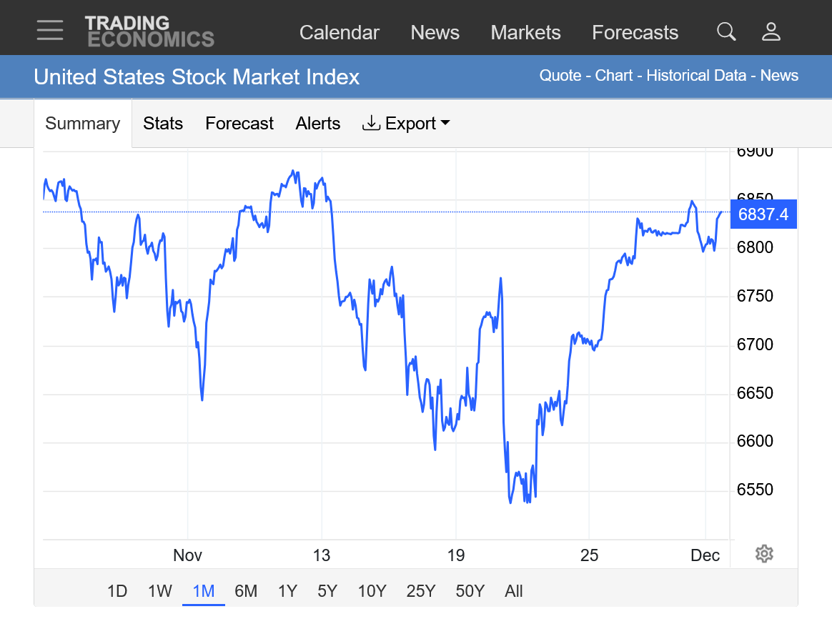The image size is (832, 644).
Task: Open Markets in top navigation
Action: click(x=525, y=33)
